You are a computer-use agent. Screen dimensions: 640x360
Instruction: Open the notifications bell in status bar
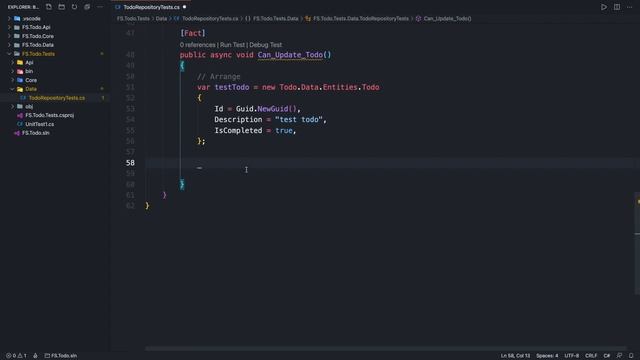tap(631, 356)
